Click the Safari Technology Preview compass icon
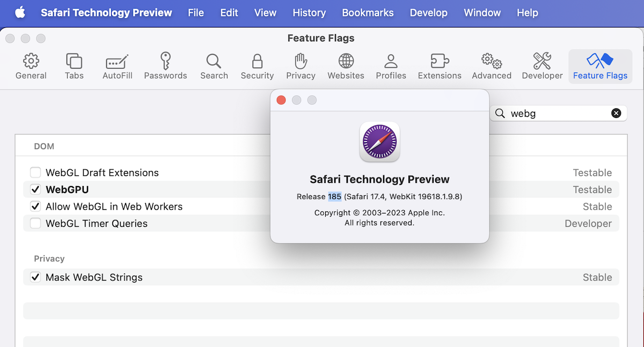Screen dimensions: 644x347 [x=379, y=142]
